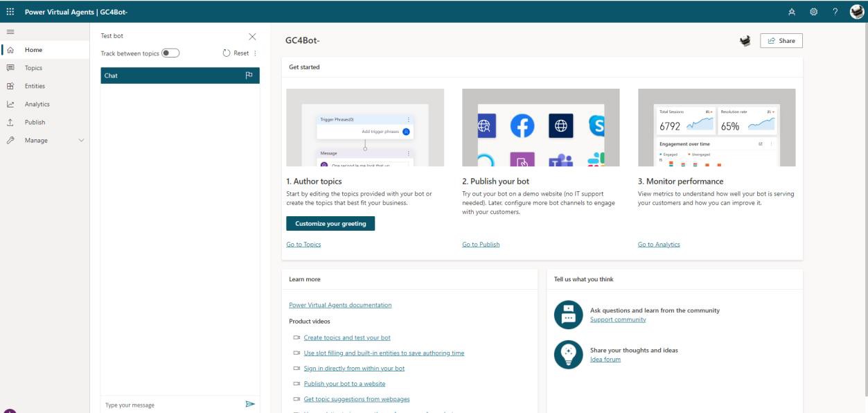The image size is (868, 413).
Task: Open the user account avatar
Action: click(856, 11)
